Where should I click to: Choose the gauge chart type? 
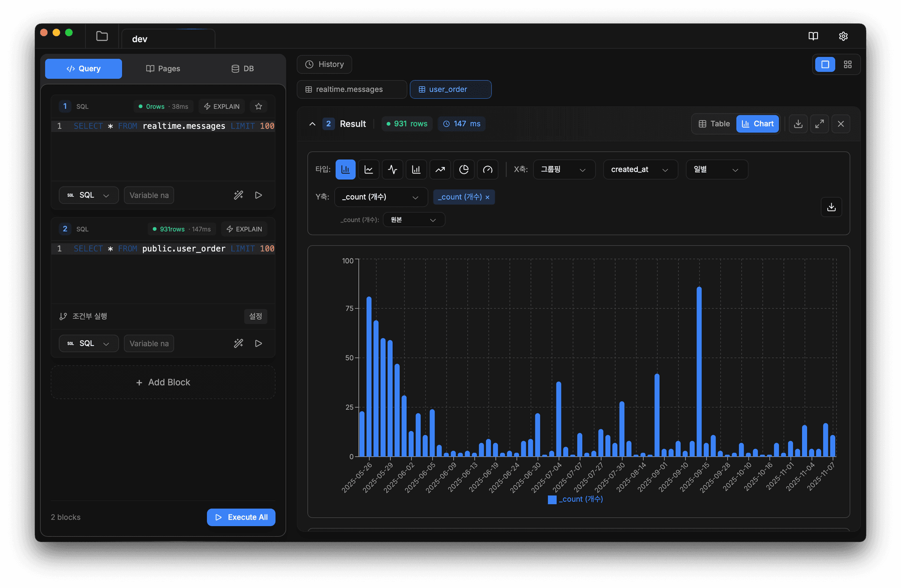tap(488, 169)
